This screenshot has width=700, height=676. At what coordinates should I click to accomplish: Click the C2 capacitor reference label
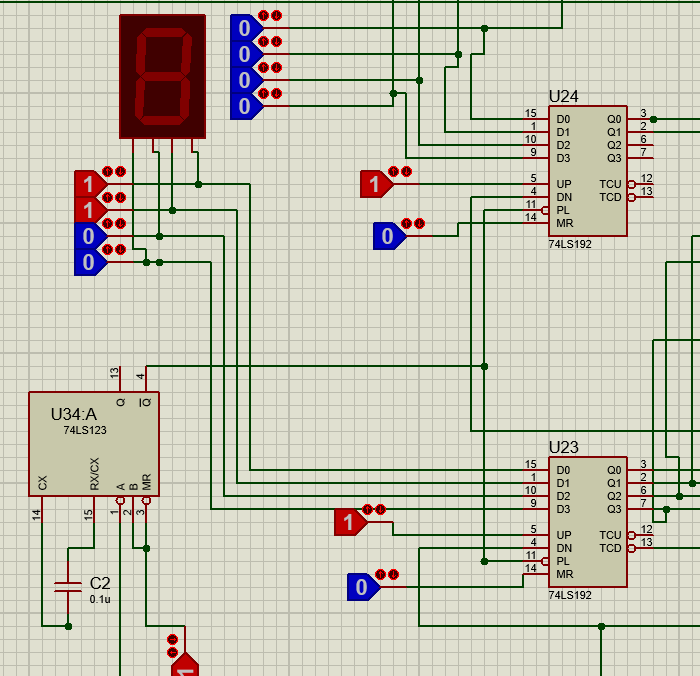[100, 583]
